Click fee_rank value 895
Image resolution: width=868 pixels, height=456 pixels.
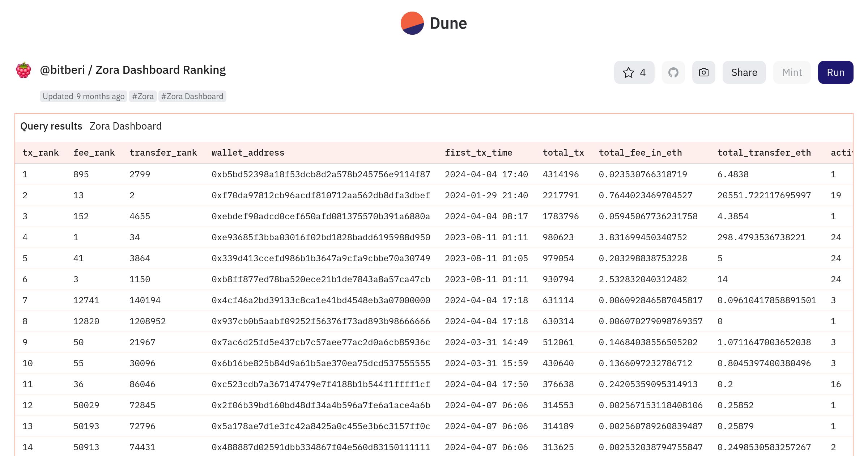point(81,174)
